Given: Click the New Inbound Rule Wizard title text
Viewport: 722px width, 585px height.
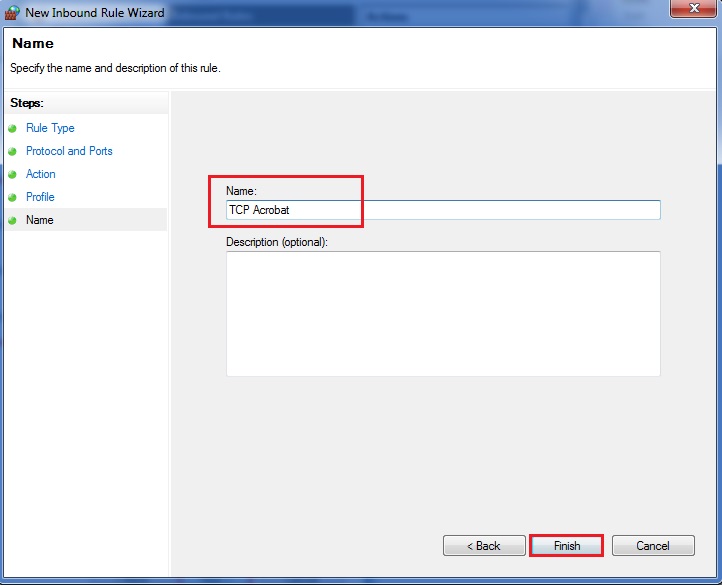Looking at the screenshot, I should (x=94, y=13).
